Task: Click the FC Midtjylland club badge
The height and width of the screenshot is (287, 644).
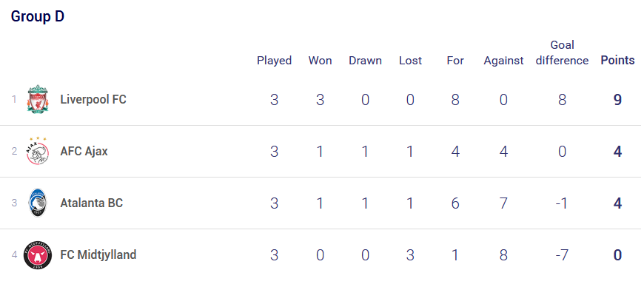Action: (x=38, y=255)
